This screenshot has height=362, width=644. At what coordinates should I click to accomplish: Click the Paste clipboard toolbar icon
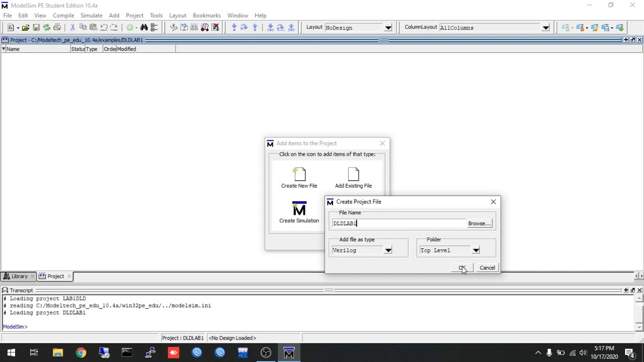click(x=93, y=28)
